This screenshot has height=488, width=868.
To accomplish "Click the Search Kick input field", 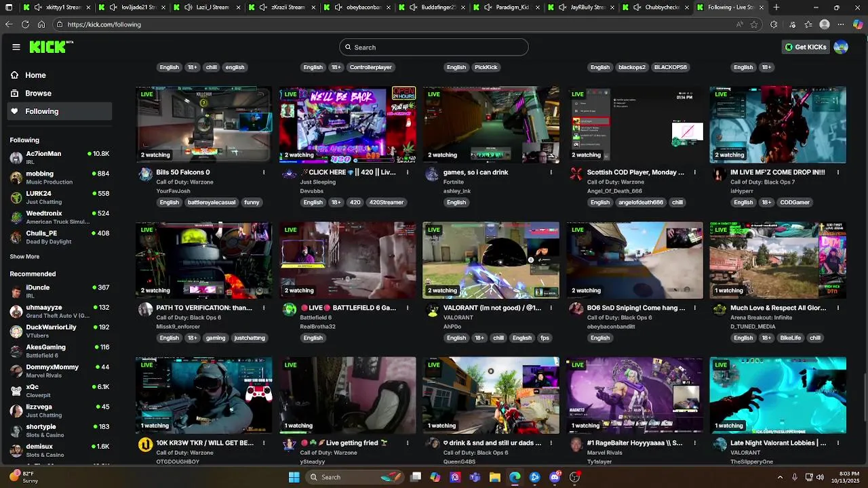I will point(434,47).
